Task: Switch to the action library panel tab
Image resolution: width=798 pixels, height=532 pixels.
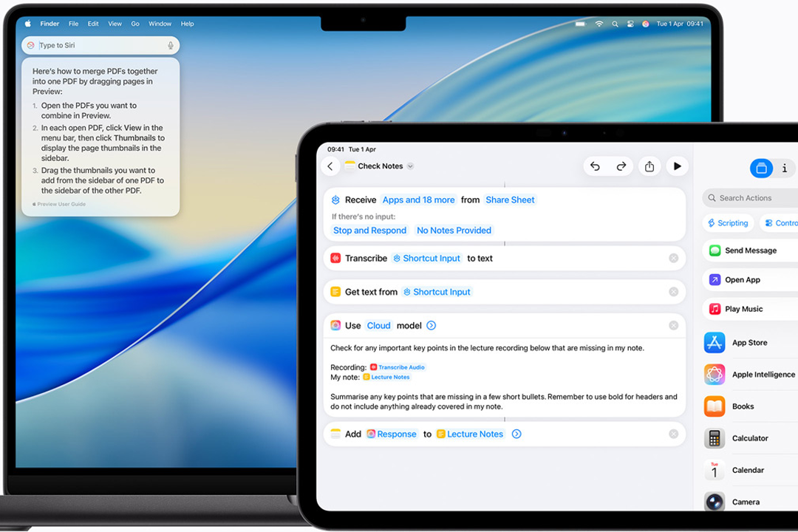Action: 761,168
